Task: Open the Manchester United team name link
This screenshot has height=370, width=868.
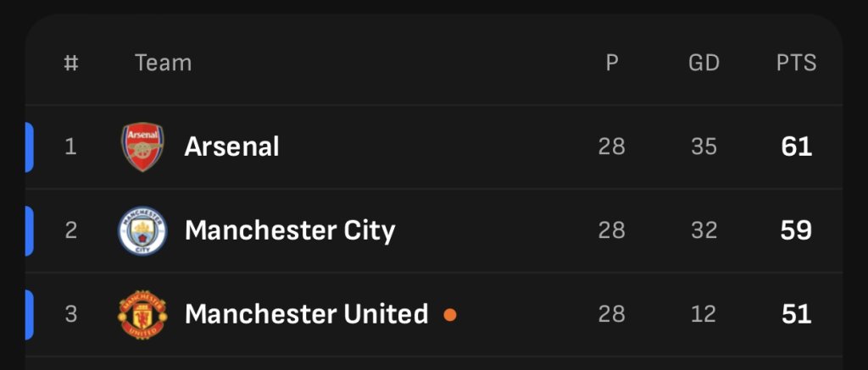Action: pyautogui.click(x=306, y=314)
